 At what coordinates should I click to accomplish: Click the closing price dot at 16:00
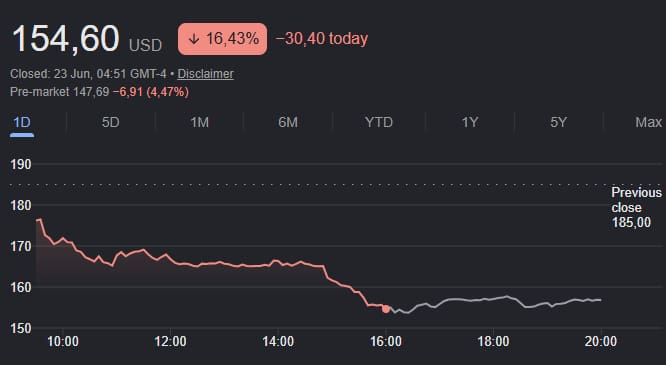click(x=386, y=309)
